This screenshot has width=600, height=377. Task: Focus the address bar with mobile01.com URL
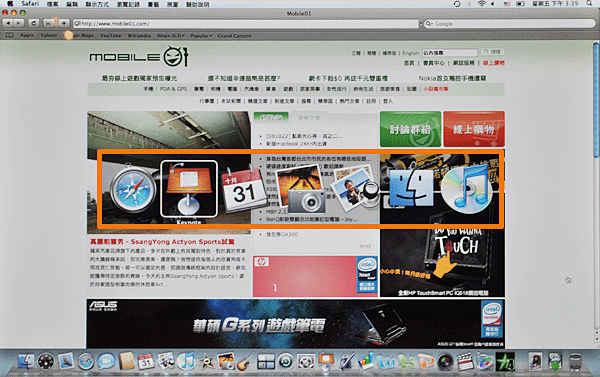pos(246,24)
